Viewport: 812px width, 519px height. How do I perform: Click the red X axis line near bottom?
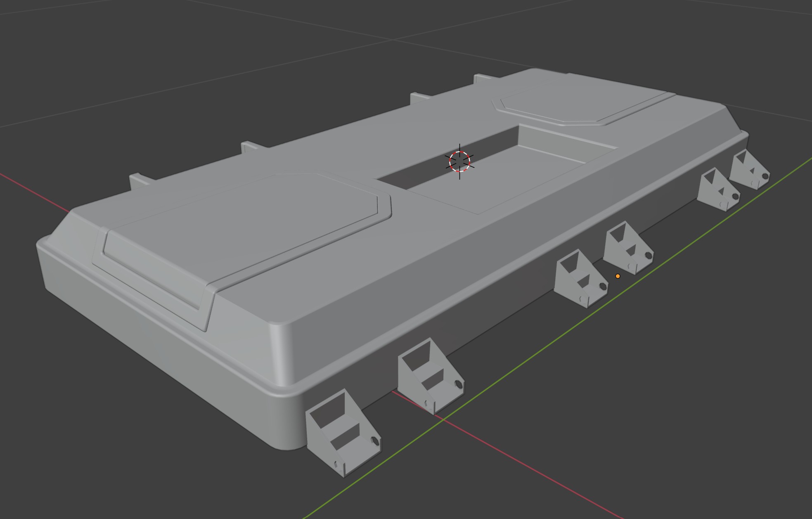tap(537, 472)
